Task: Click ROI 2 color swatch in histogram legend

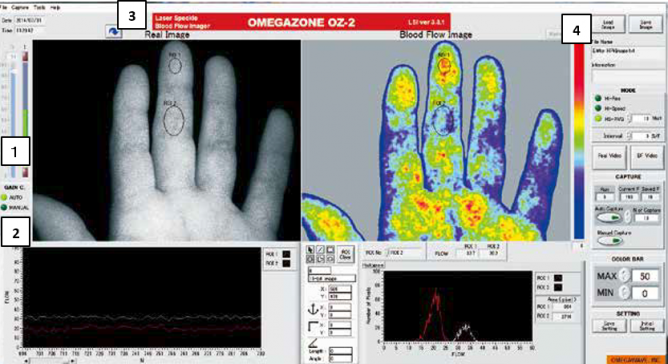Action: 558,287
